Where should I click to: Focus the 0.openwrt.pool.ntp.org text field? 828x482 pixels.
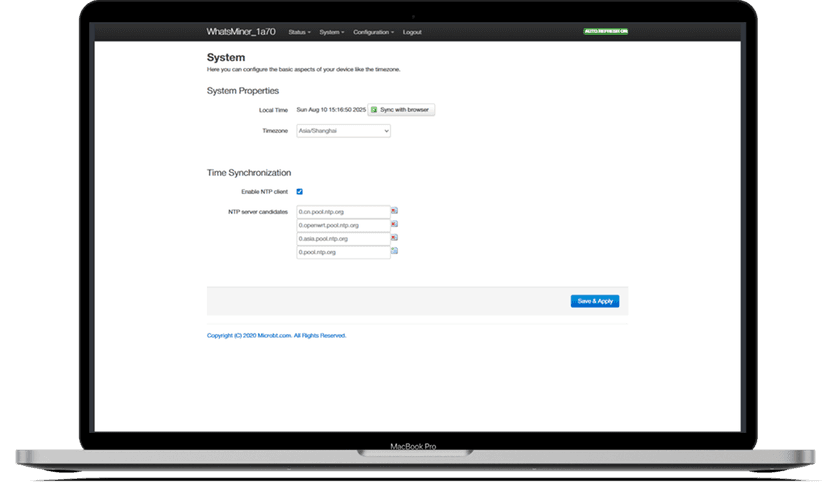click(342, 225)
